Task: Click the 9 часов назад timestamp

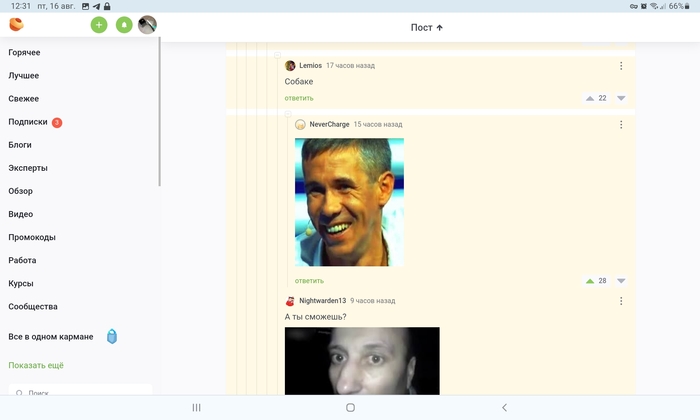Action: [373, 301]
